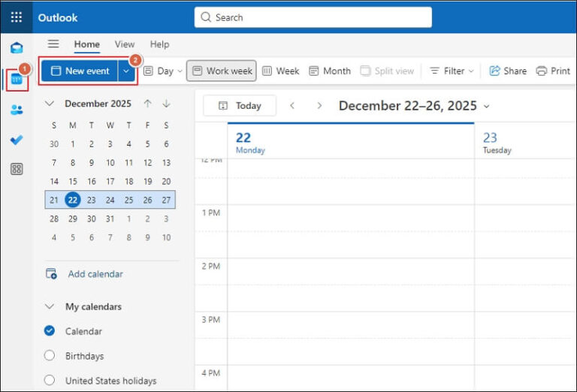Open the app launcher grid icon

[17, 17]
